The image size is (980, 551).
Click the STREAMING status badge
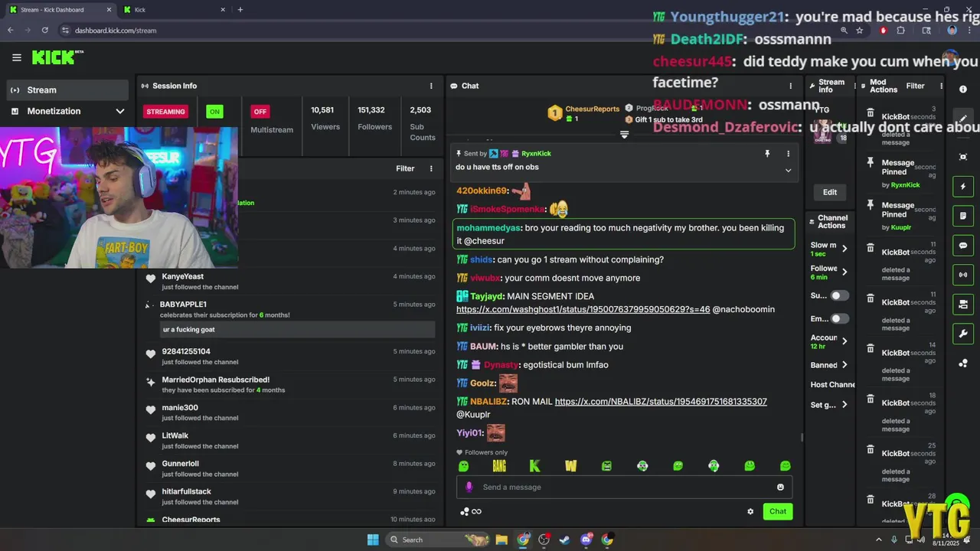165,112
